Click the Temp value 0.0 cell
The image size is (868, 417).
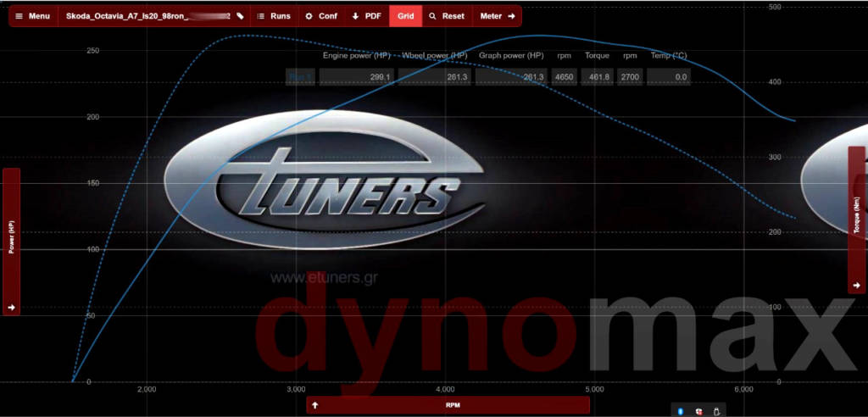click(669, 77)
